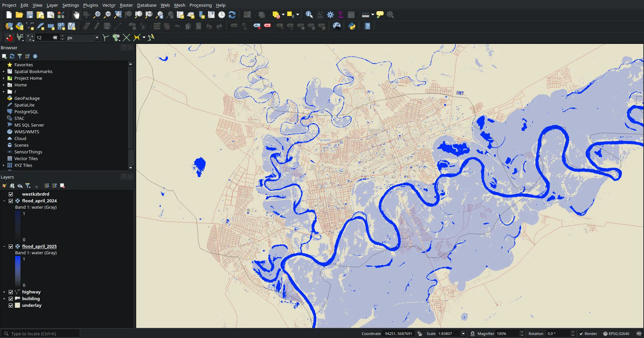Viewport: 644px width, 338px height.
Task: Open the Plugins menu
Action: pyautogui.click(x=91, y=5)
